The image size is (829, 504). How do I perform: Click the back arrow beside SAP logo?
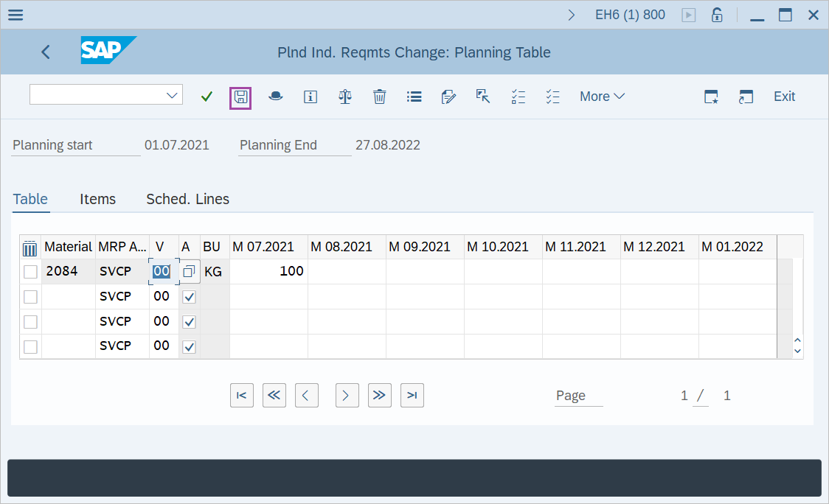coord(46,52)
